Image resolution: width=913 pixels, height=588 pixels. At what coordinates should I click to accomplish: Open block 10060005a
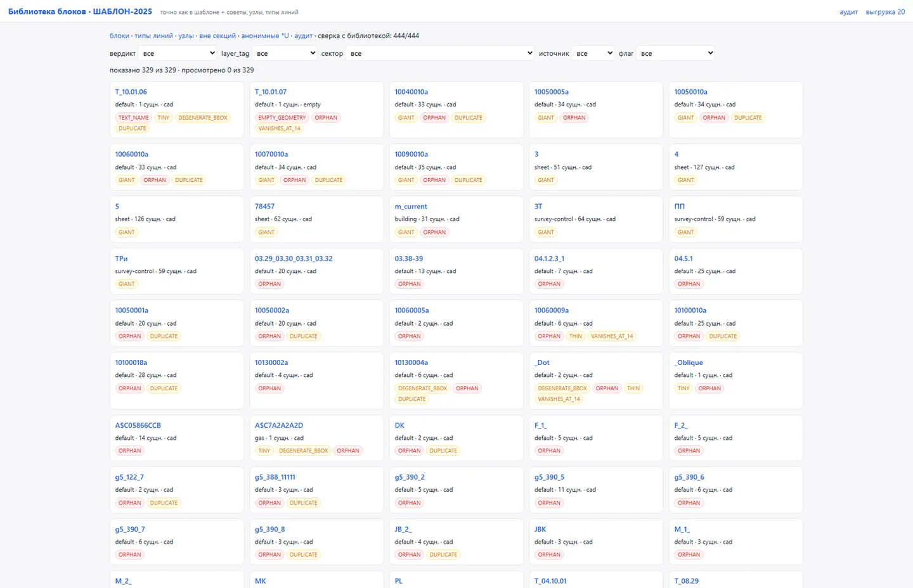tap(411, 310)
